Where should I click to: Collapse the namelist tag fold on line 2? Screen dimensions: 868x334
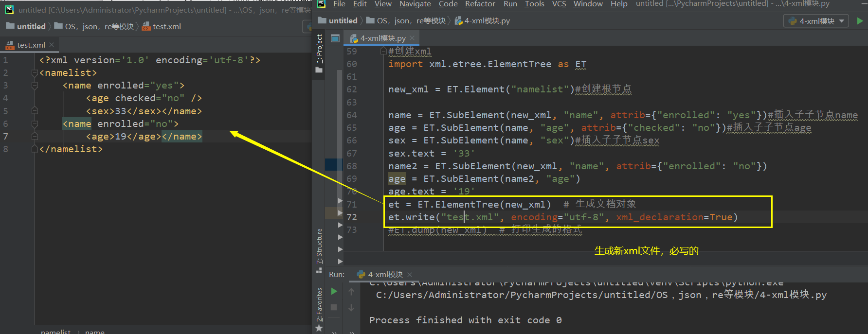tap(35, 73)
